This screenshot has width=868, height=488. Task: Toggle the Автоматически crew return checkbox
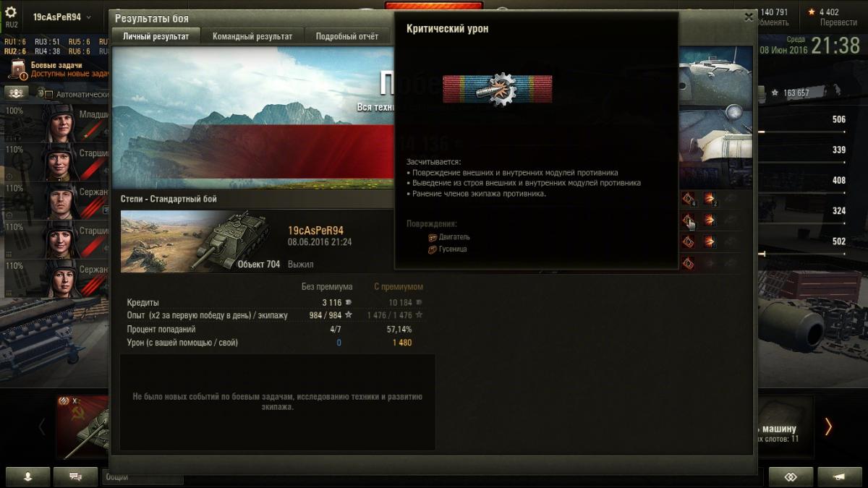(50, 94)
